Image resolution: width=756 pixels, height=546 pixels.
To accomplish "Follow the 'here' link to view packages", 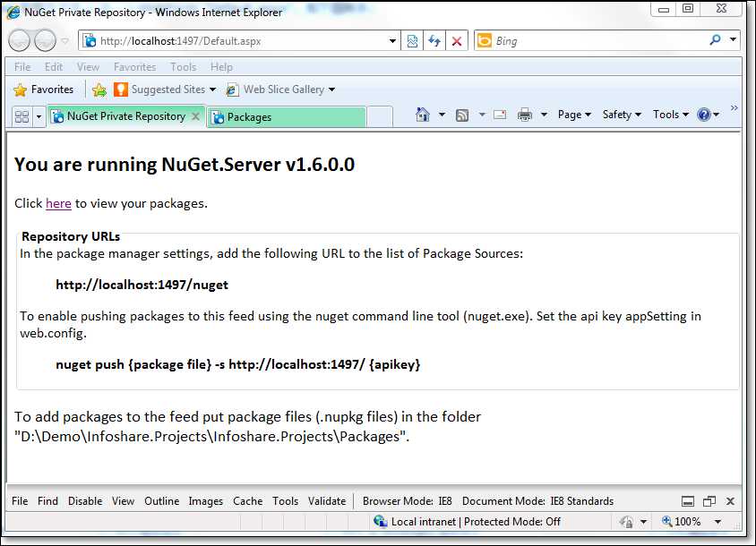I will coord(58,203).
